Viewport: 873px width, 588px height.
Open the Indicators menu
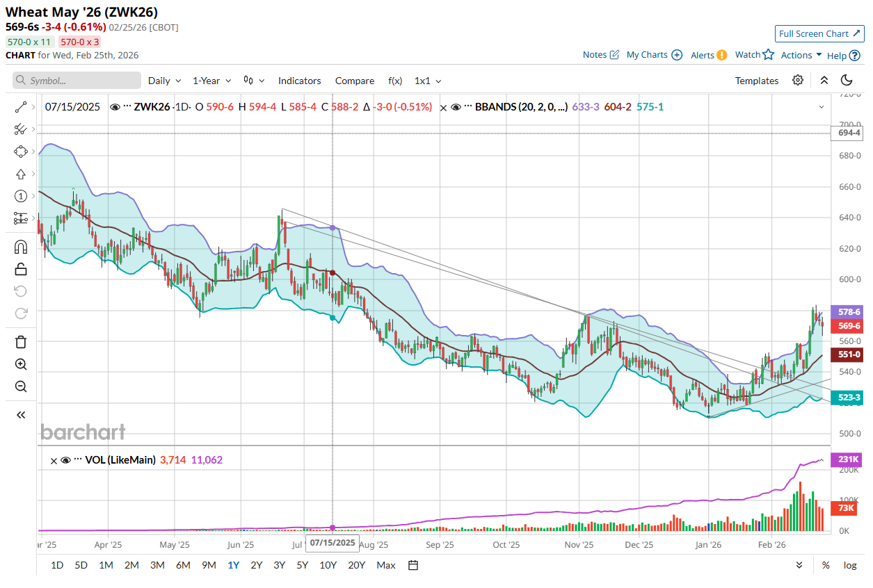(x=300, y=81)
